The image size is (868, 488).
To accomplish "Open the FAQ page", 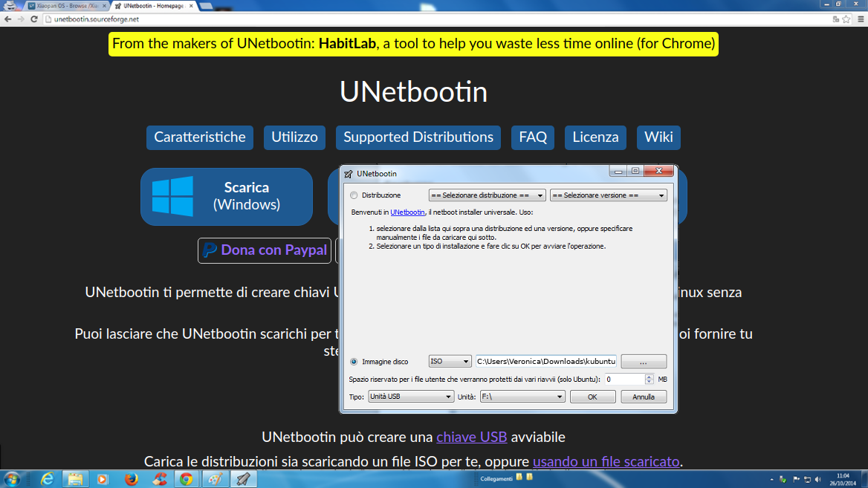I will click(533, 137).
